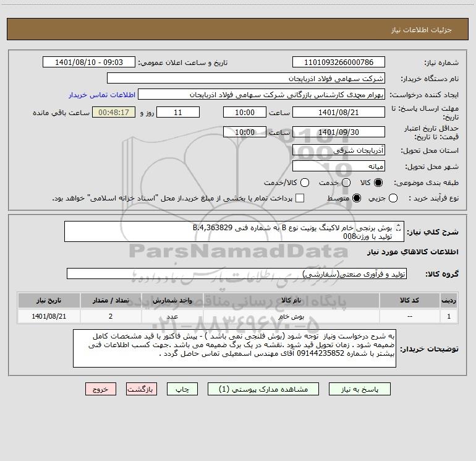The width and height of the screenshot is (476, 461).
Task: Click remaining time countdown 00:48:17
Action: pos(114,112)
